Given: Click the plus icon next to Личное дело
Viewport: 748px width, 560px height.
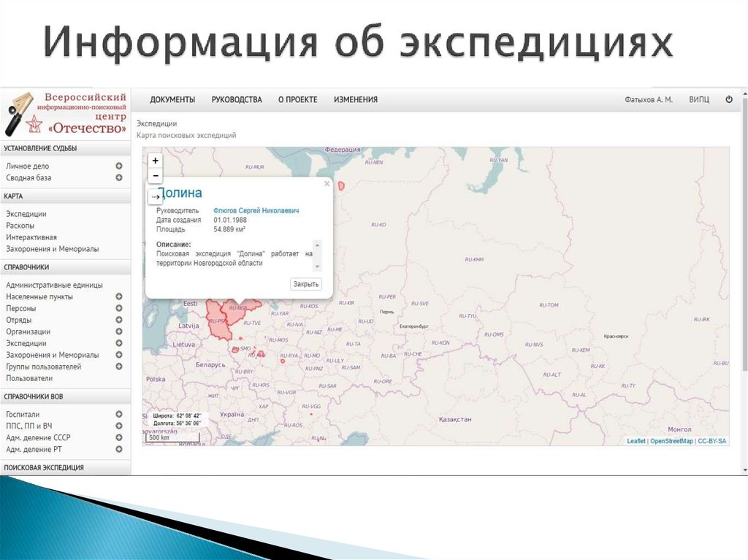Looking at the screenshot, I should (118, 166).
